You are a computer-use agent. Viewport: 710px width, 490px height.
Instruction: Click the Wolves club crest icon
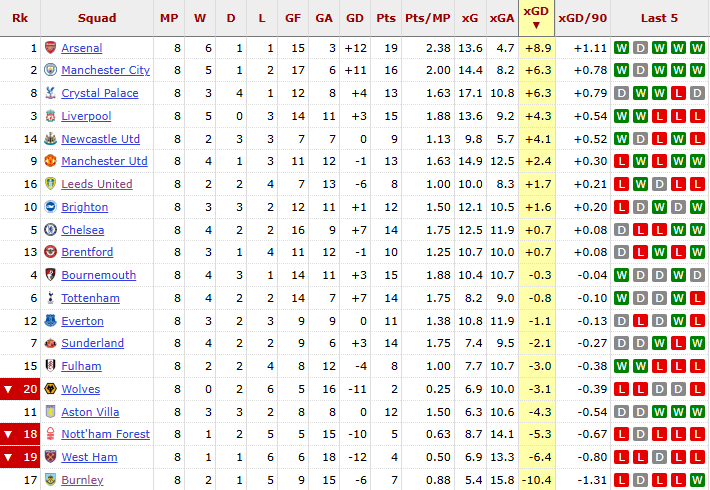click(50, 389)
